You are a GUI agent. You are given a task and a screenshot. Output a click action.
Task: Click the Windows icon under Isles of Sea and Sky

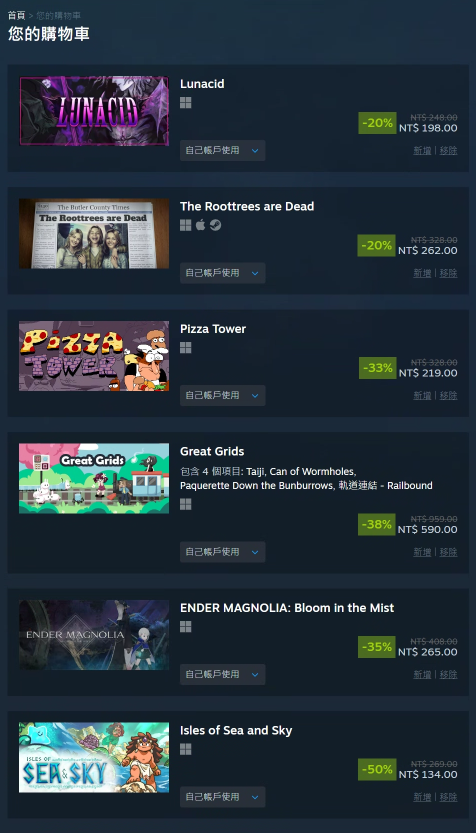(x=185, y=749)
